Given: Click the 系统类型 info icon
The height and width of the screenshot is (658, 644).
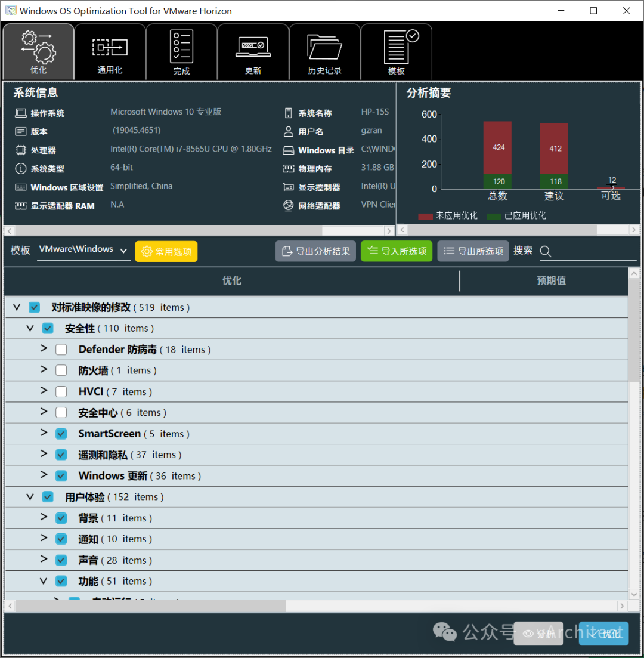Looking at the screenshot, I should [x=20, y=169].
